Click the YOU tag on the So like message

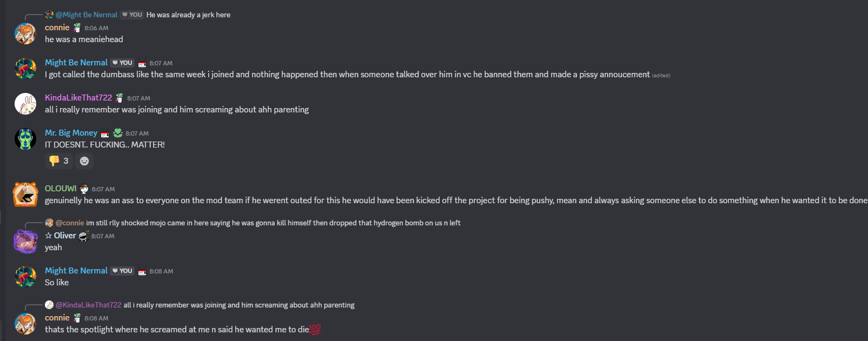pyautogui.click(x=123, y=271)
